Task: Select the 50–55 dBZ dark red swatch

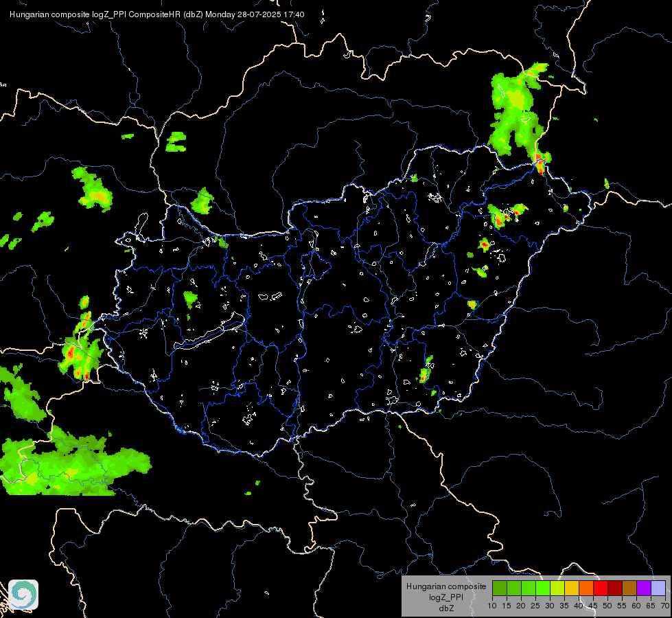Action: pos(616,588)
